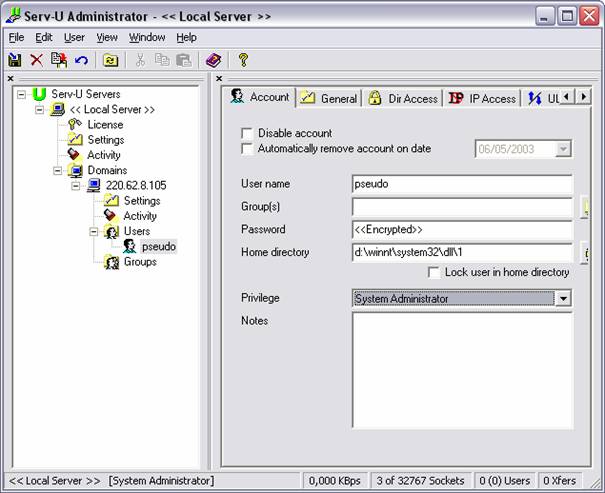
Task: Open the removal date dropdown
Action: 563,149
